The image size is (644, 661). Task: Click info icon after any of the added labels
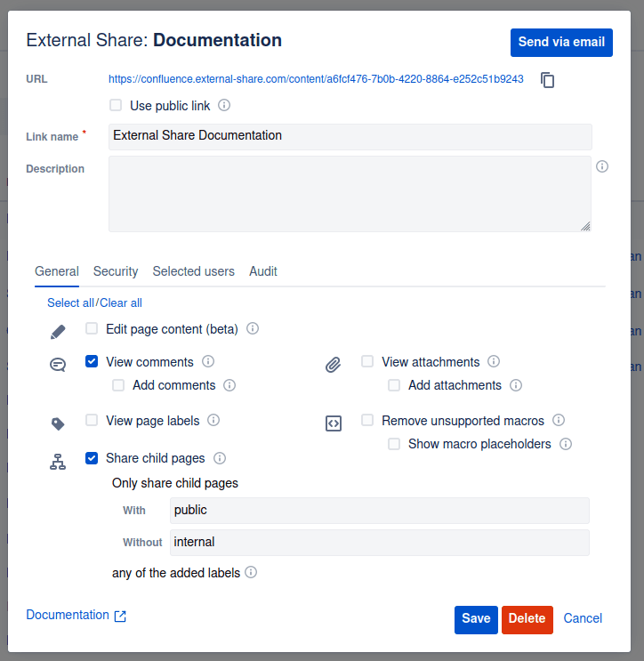pyautogui.click(x=251, y=572)
